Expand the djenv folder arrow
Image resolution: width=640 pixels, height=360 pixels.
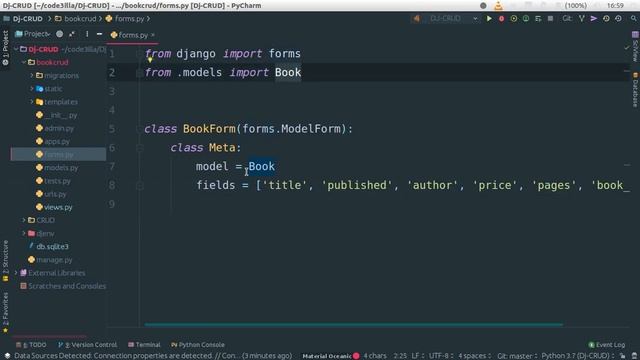coord(24,233)
